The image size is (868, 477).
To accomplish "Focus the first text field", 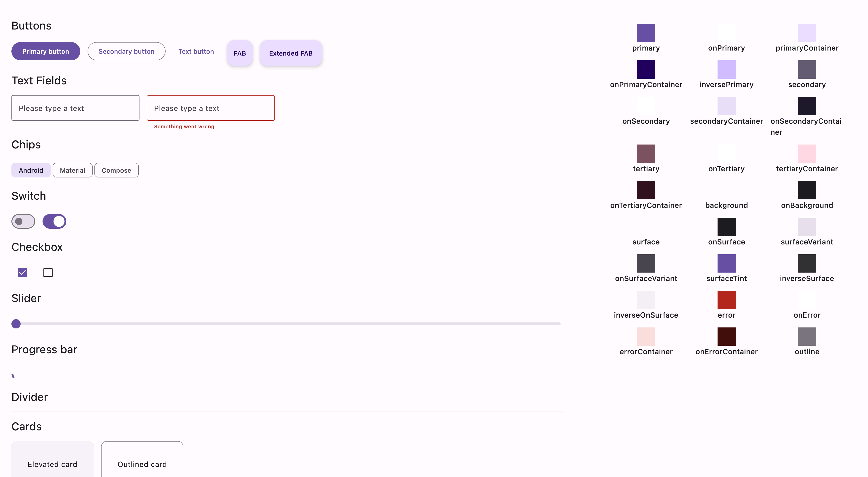I will coord(75,108).
